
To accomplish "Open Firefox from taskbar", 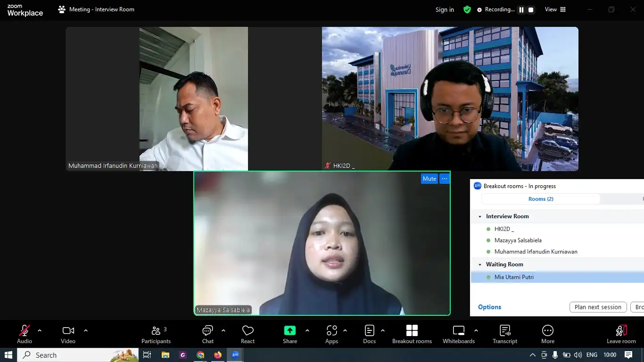I will pyautogui.click(x=218, y=355).
